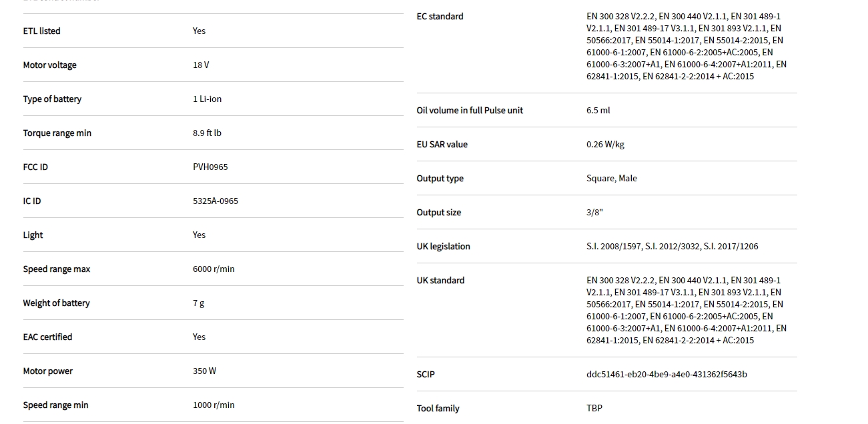Click the Light specification label

[33, 235]
